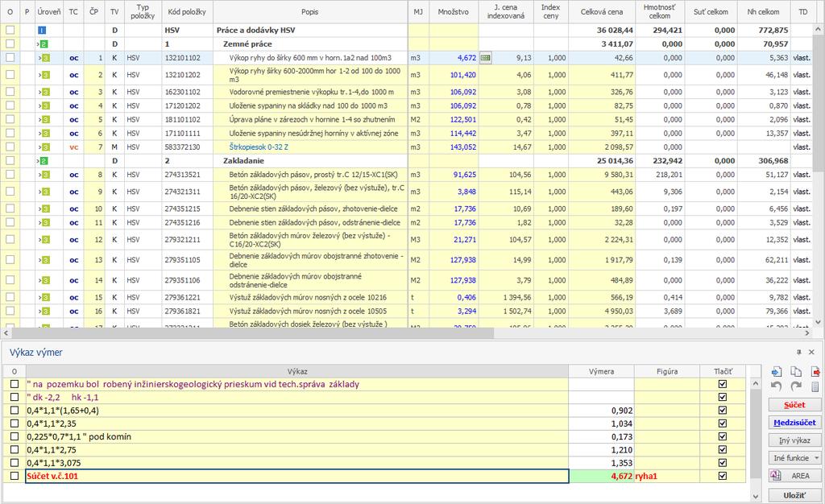Click the copy documents icon in Výkaz výmer

(795, 372)
